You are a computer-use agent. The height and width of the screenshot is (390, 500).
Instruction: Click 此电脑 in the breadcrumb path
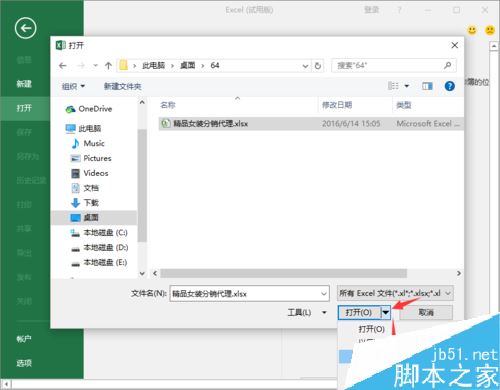click(x=154, y=66)
